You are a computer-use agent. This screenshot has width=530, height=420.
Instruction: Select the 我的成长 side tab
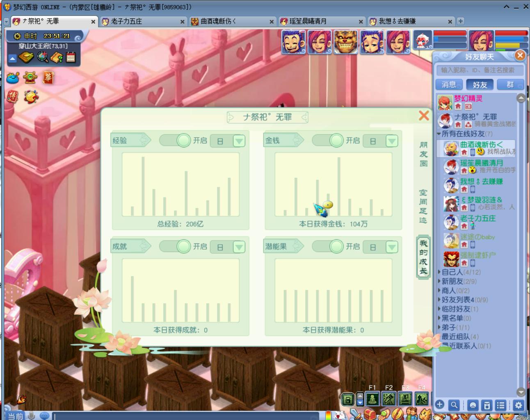point(423,257)
